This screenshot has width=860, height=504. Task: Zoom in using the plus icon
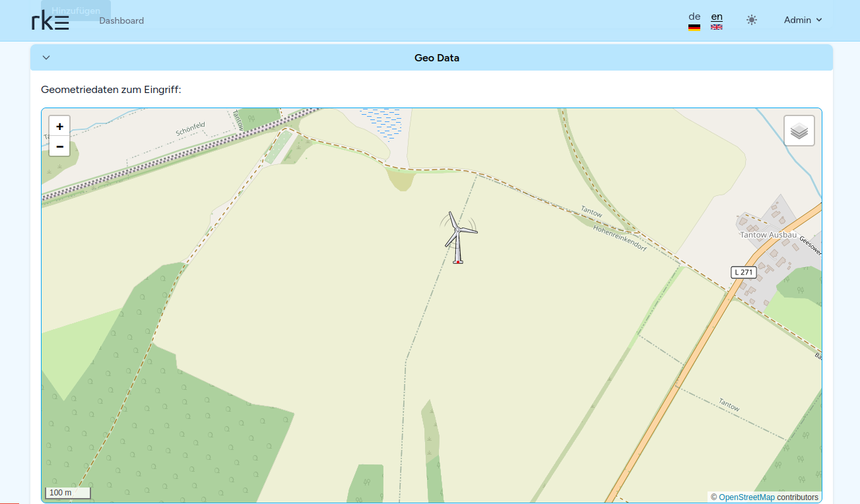59,126
